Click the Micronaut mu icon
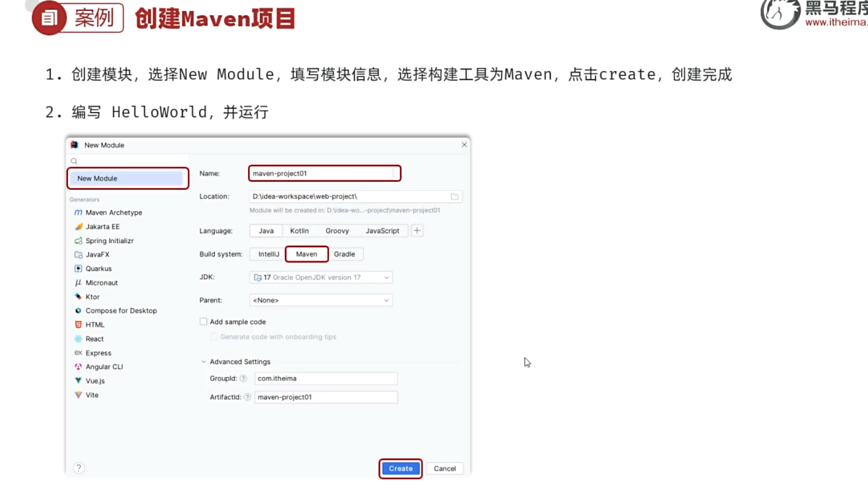 point(78,283)
